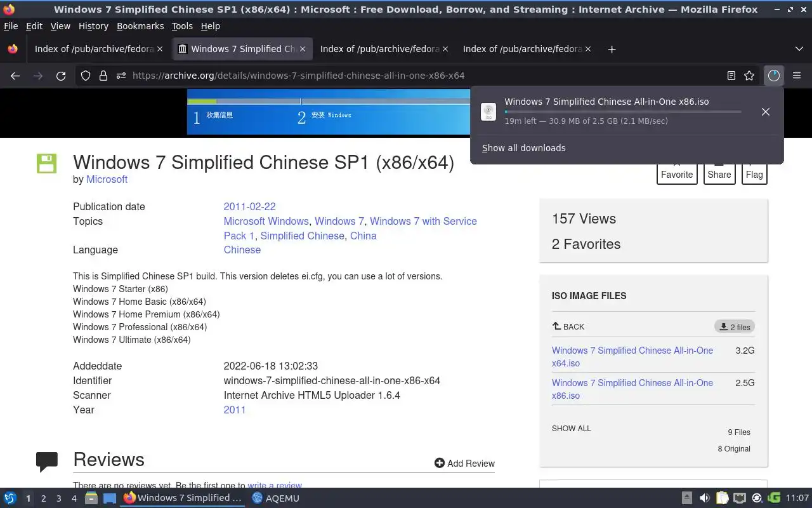The width and height of the screenshot is (812, 508).
Task: Open the file manager taskbar launcher
Action: pyautogui.click(x=91, y=498)
